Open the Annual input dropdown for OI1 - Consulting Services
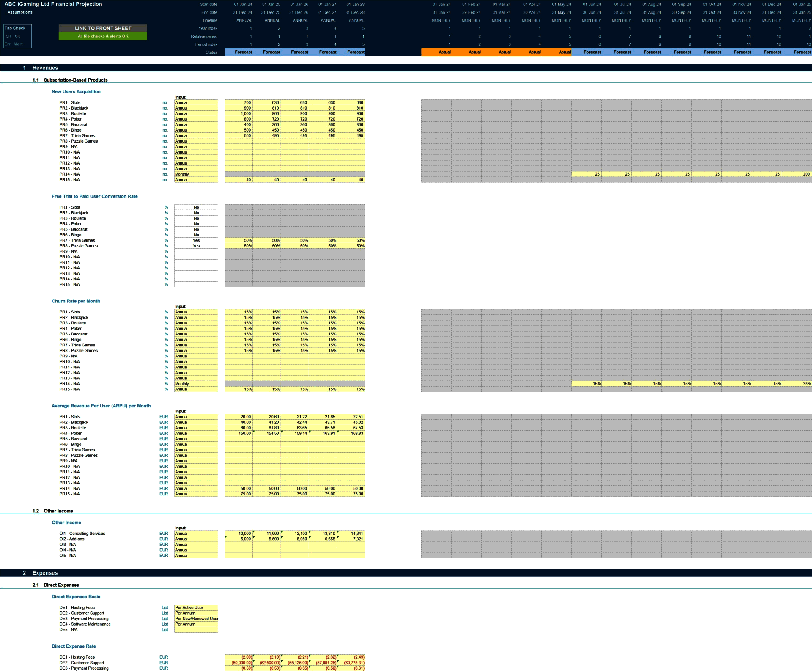 (196, 533)
